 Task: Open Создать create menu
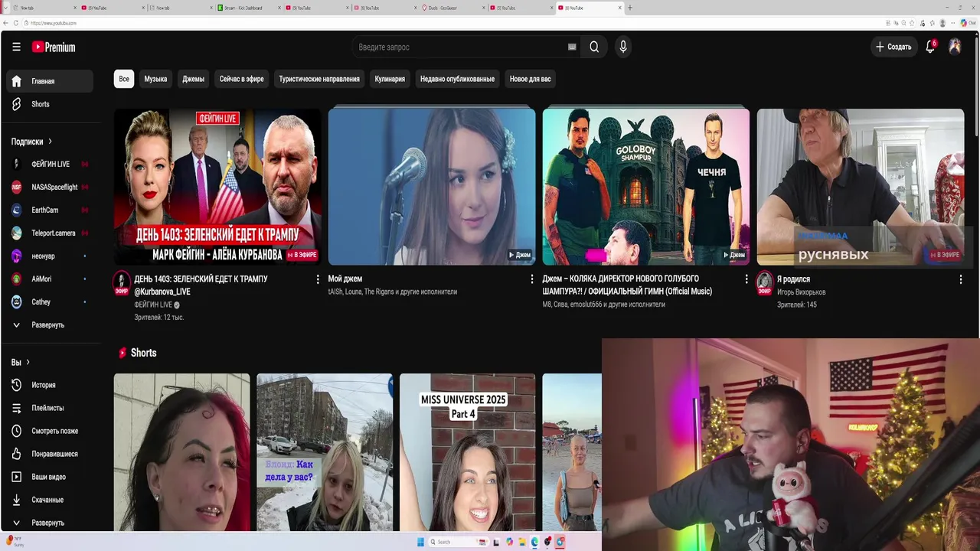893,47
